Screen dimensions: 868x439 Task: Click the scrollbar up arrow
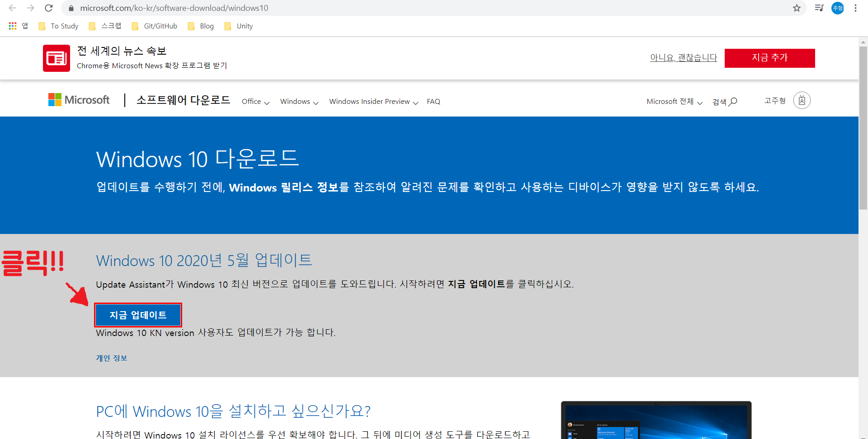863,42
